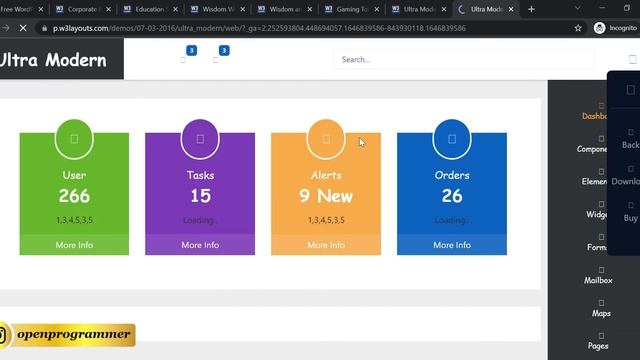Image resolution: width=640 pixels, height=360 pixels.
Task: Click the Alerts value 9 New
Action: coord(326,196)
